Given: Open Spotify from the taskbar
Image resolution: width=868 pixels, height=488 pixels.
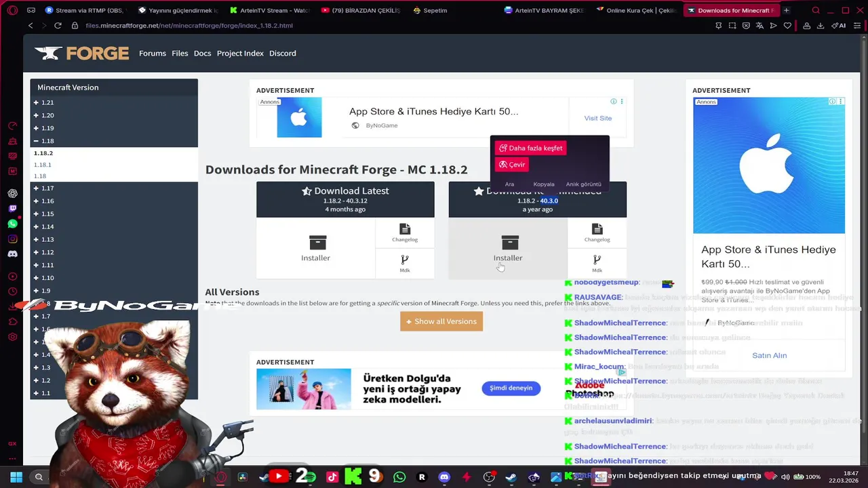Looking at the screenshot, I should click(310, 478).
